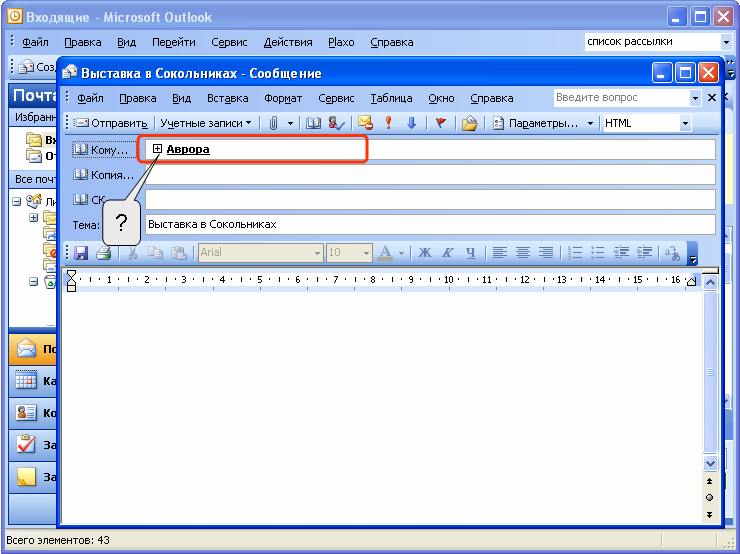Align text right
This screenshot has height=554, width=740.
pyautogui.click(x=546, y=252)
